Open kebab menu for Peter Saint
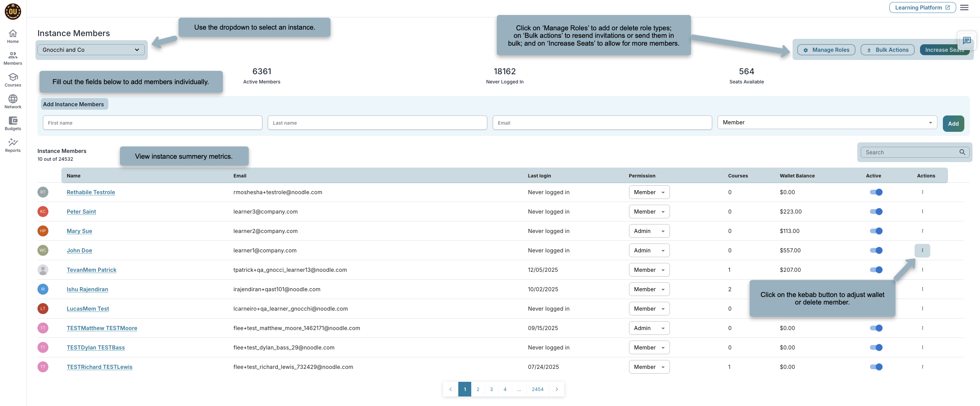980x406 pixels. 922,212
